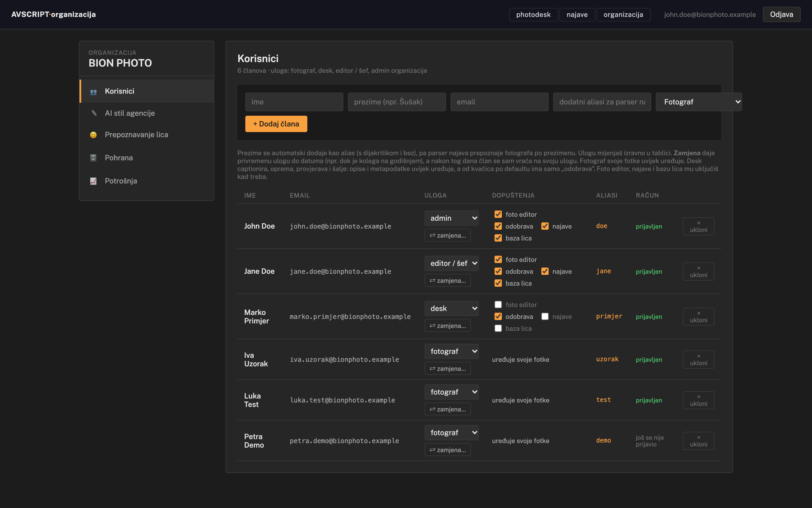Click + Dodaj člana button
This screenshot has width=812, height=508.
click(276, 124)
